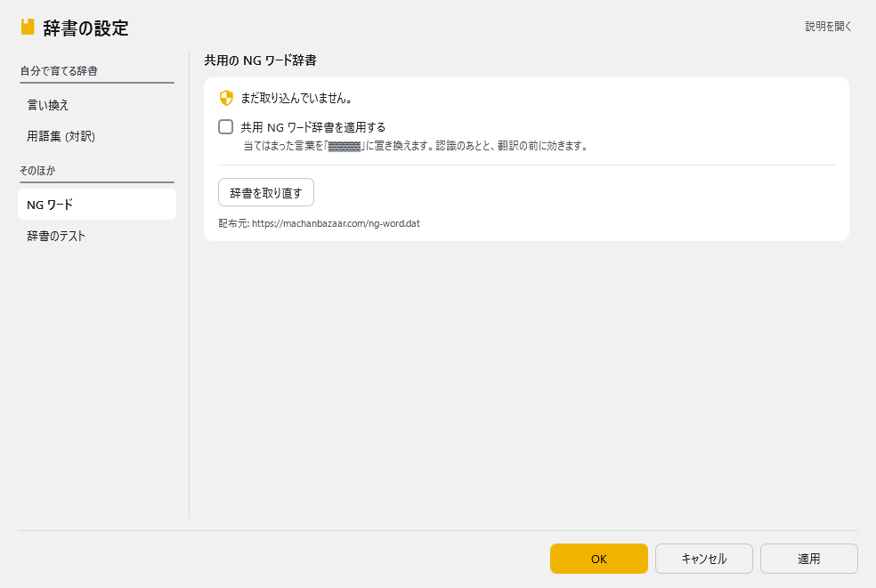Open 辞書のテスト page
876x588 pixels.
(x=97, y=236)
